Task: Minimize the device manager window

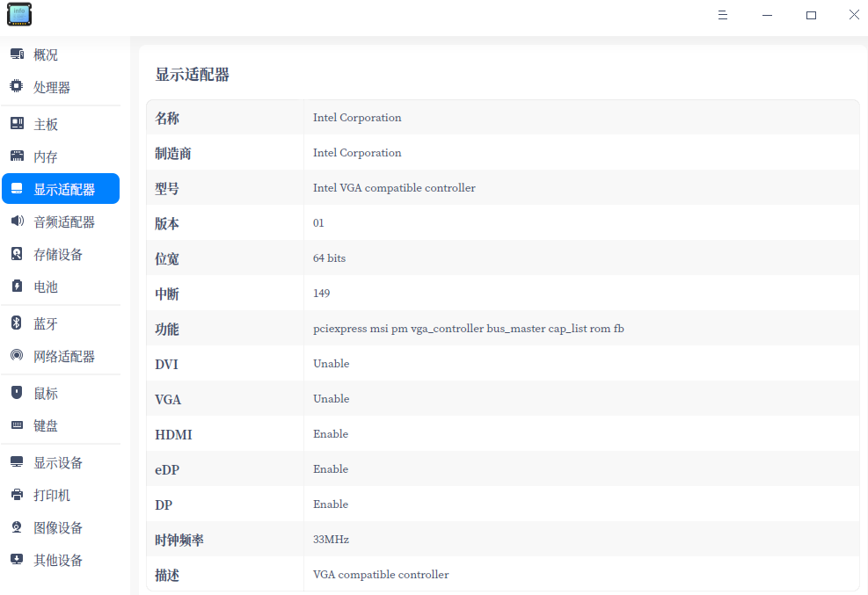Action: tap(767, 15)
